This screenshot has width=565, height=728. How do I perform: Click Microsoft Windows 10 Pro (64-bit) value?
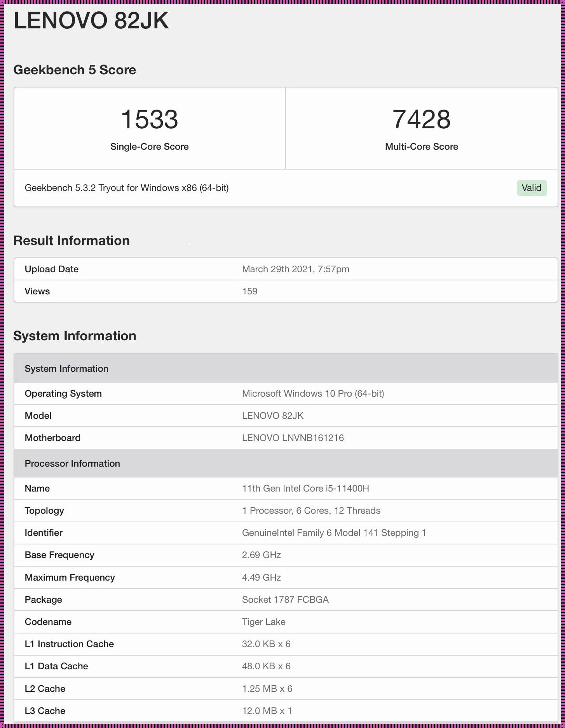pos(313,394)
